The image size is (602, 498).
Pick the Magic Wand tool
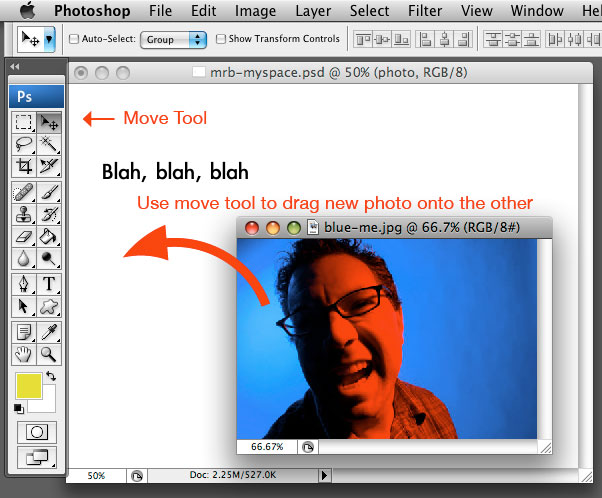[48, 144]
